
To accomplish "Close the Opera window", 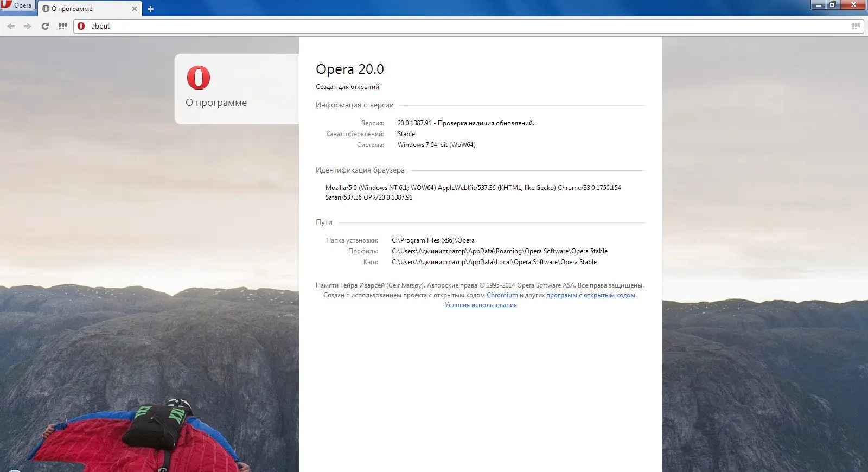I will tap(853, 5).
